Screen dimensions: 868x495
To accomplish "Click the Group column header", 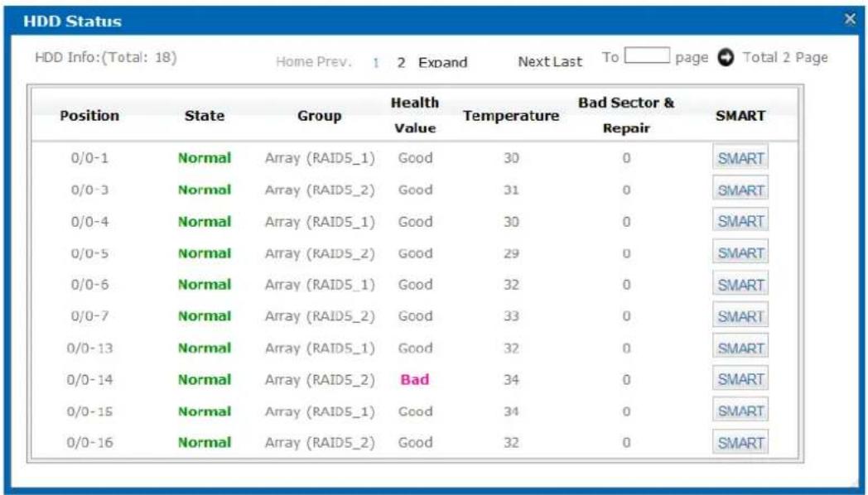I will tap(320, 116).
